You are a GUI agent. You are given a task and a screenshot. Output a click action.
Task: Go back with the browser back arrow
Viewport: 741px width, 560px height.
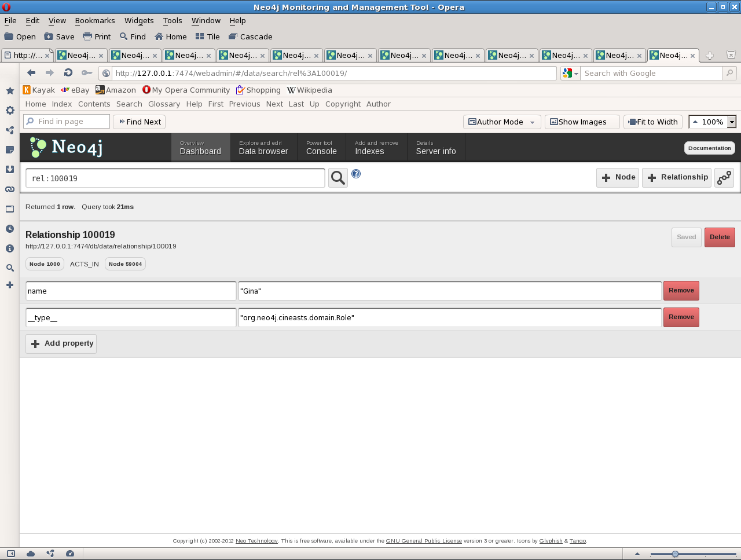click(x=31, y=73)
